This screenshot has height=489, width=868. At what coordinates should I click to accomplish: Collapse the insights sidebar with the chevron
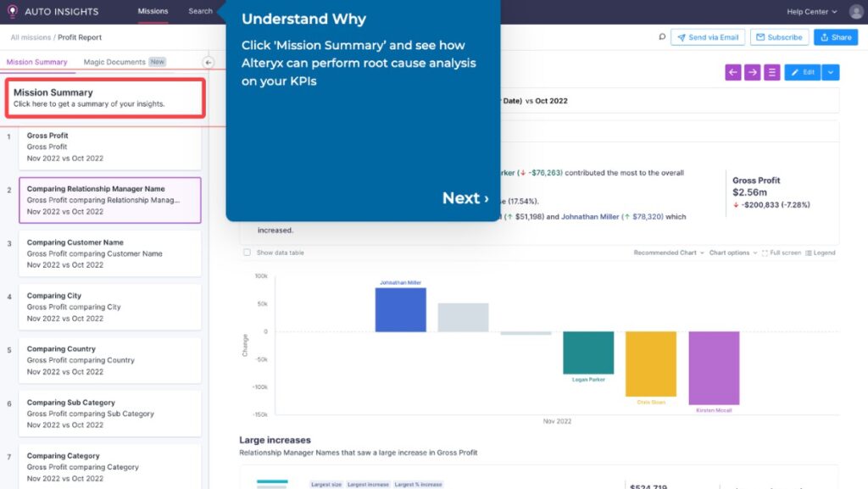tap(209, 62)
